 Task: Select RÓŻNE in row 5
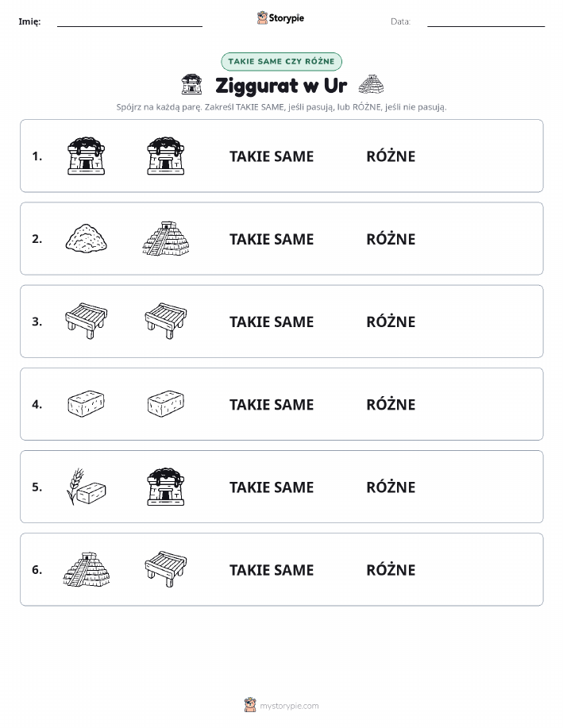tap(391, 487)
